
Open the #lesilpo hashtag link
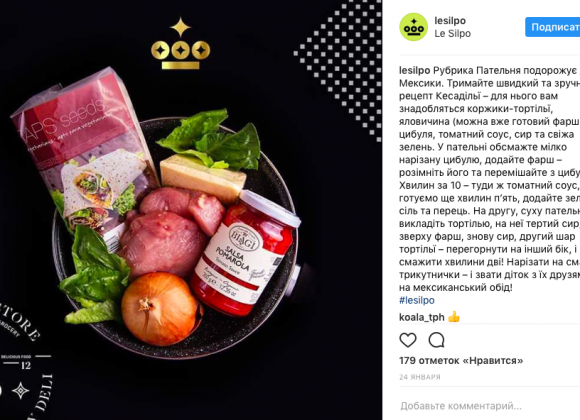point(417,300)
